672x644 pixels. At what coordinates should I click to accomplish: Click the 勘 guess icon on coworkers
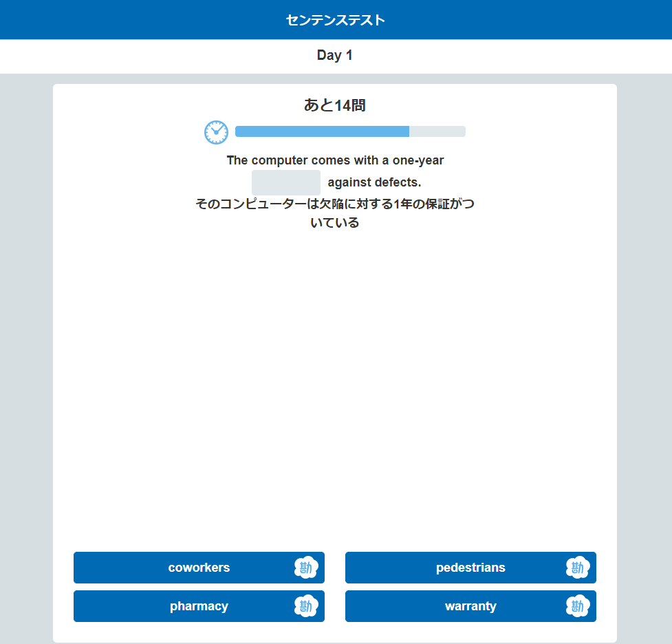point(306,568)
